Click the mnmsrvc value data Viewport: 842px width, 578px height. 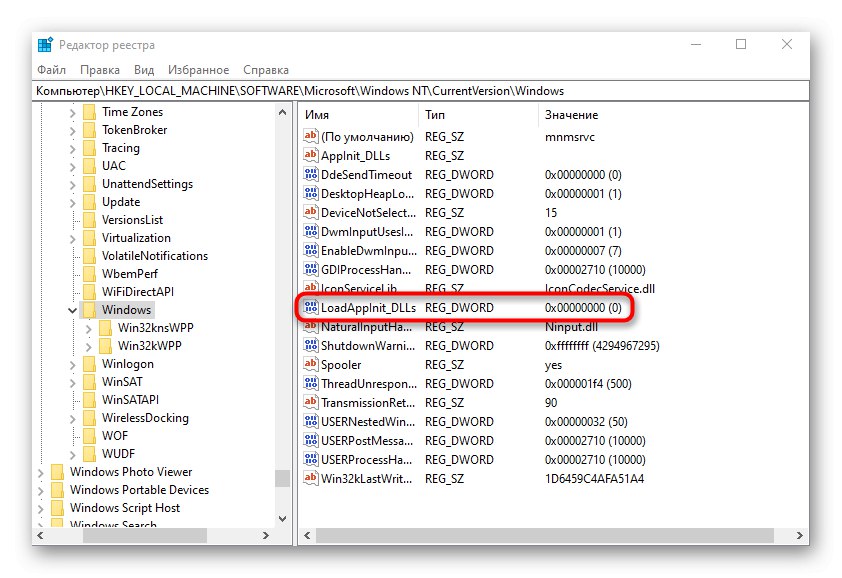(570, 137)
